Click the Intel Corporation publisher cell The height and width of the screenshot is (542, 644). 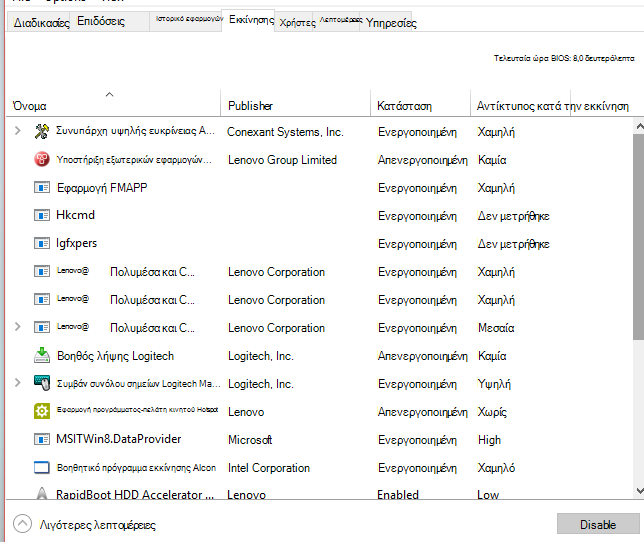click(x=269, y=468)
